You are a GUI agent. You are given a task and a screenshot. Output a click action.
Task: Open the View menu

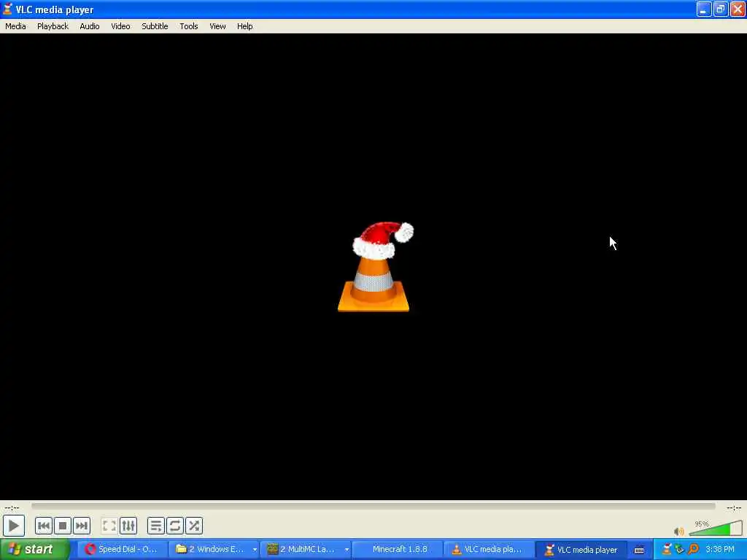[217, 26]
